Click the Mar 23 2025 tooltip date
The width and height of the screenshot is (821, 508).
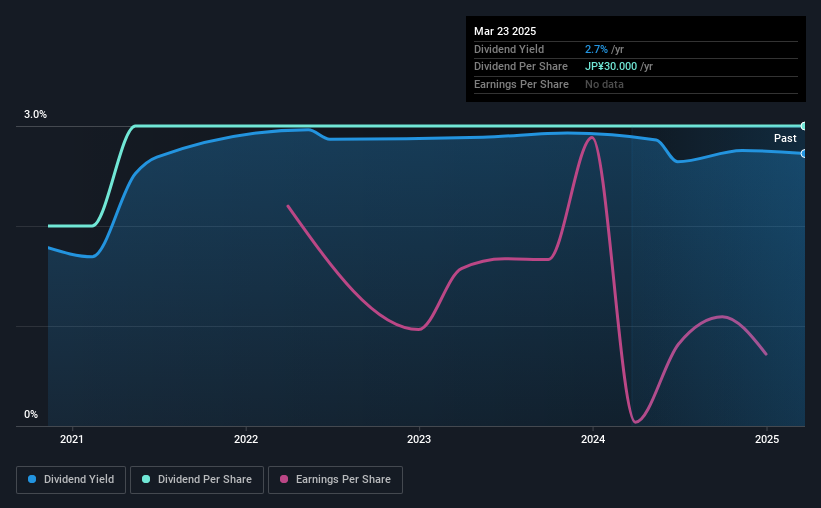tap(505, 31)
